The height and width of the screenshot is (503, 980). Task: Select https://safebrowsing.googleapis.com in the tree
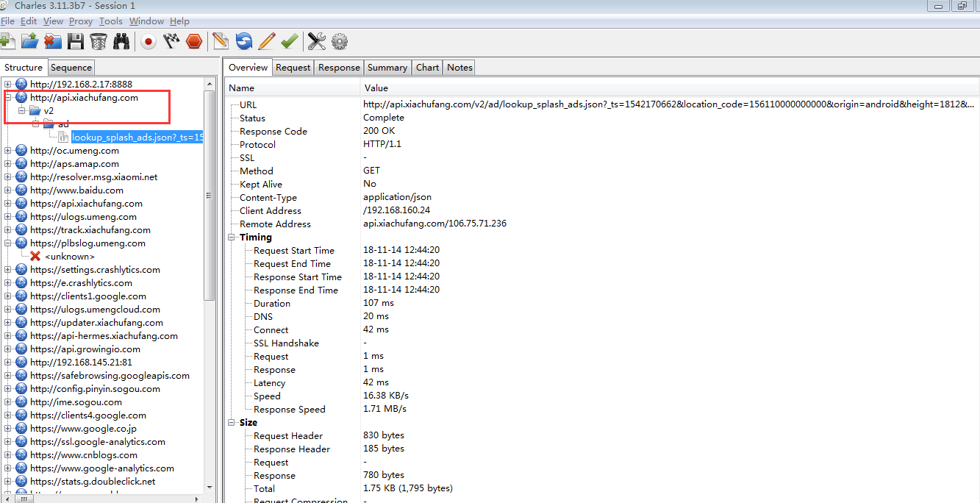coord(110,376)
